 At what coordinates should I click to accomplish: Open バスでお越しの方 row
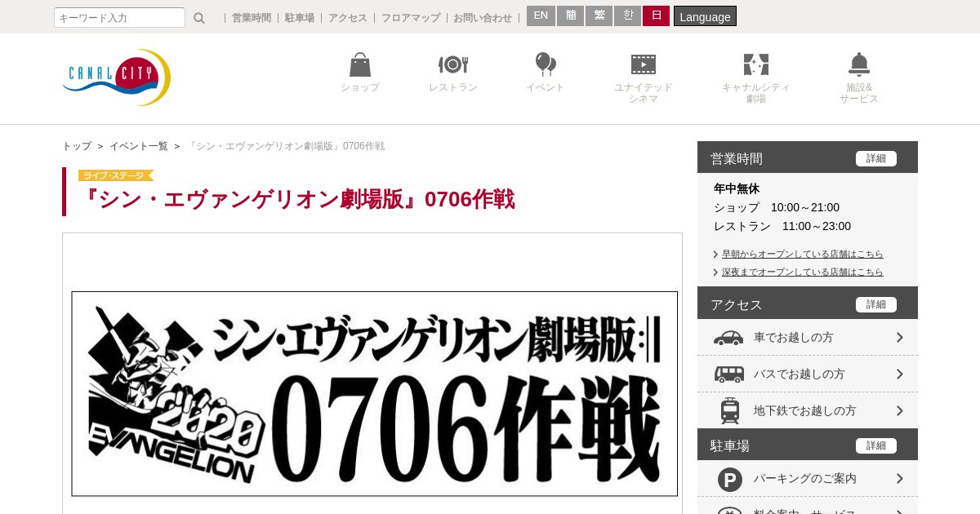[x=808, y=374]
